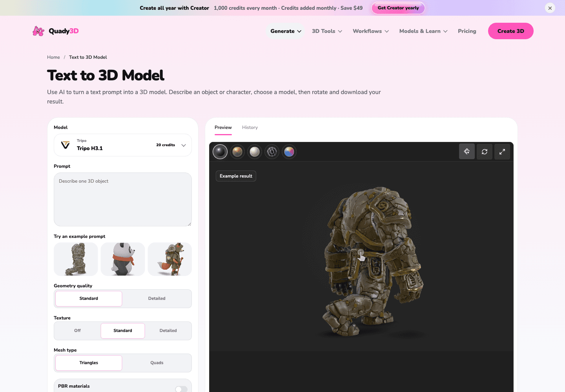Choose the white clay sphere view

(x=255, y=152)
